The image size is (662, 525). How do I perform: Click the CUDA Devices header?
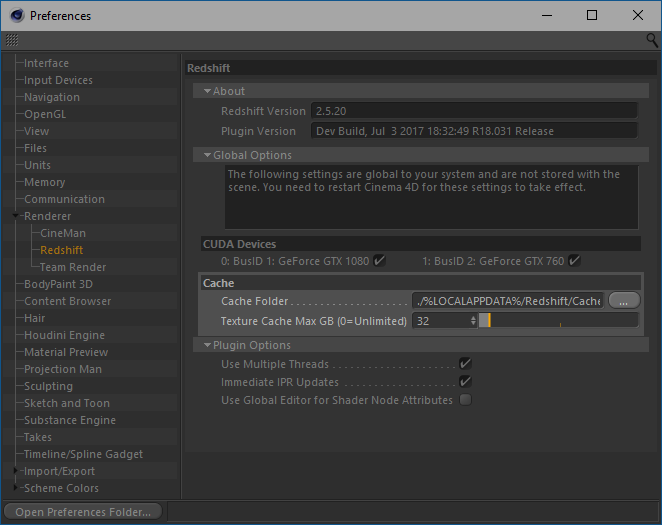click(x=421, y=244)
